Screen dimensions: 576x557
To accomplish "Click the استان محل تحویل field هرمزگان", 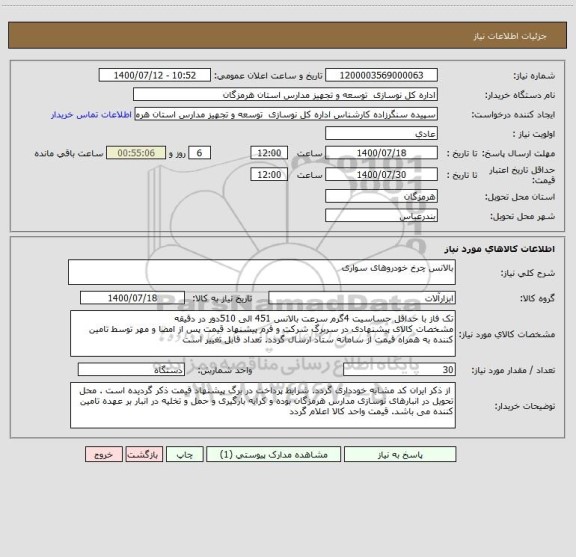I will (381, 196).
